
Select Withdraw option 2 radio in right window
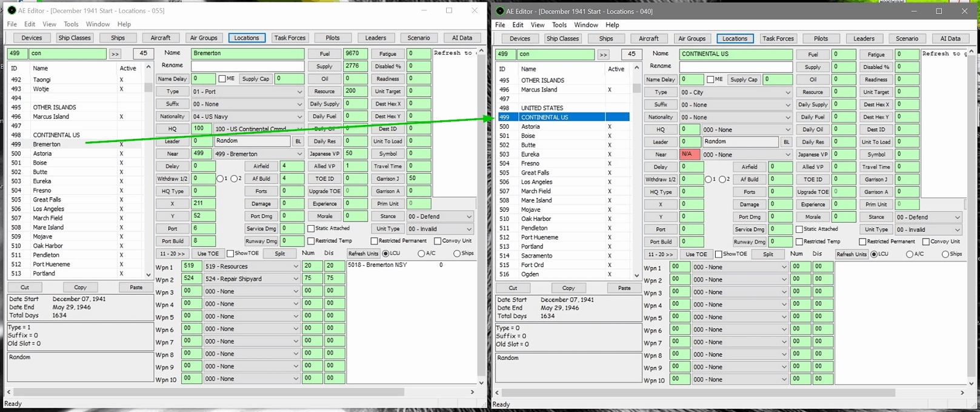(722, 179)
